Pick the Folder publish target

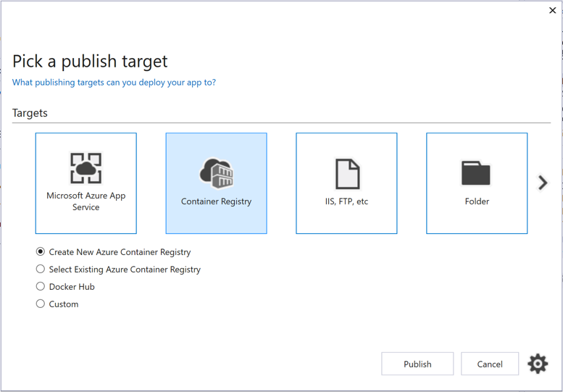477,183
